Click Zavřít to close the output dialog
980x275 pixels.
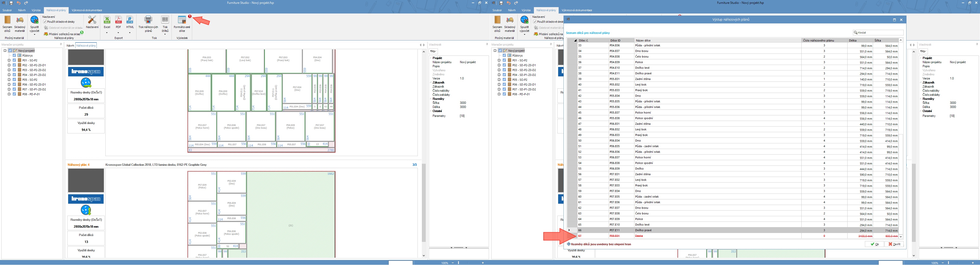pyautogui.click(x=894, y=244)
